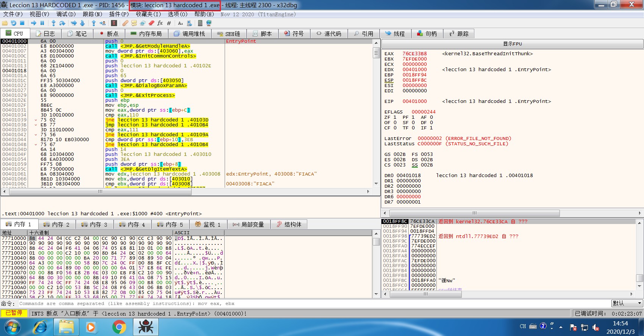Restart the debugged program via toolbar
The height and width of the screenshot is (336, 644).
(14, 23)
